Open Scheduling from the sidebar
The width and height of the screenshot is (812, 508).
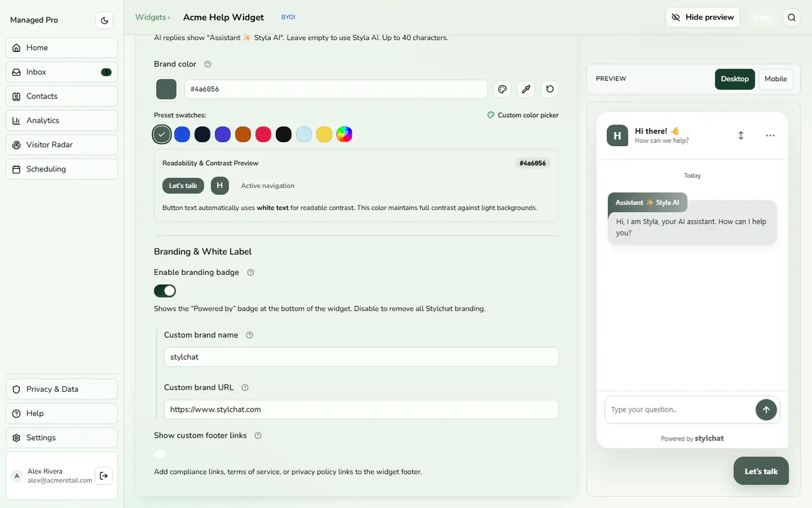point(62,169)
